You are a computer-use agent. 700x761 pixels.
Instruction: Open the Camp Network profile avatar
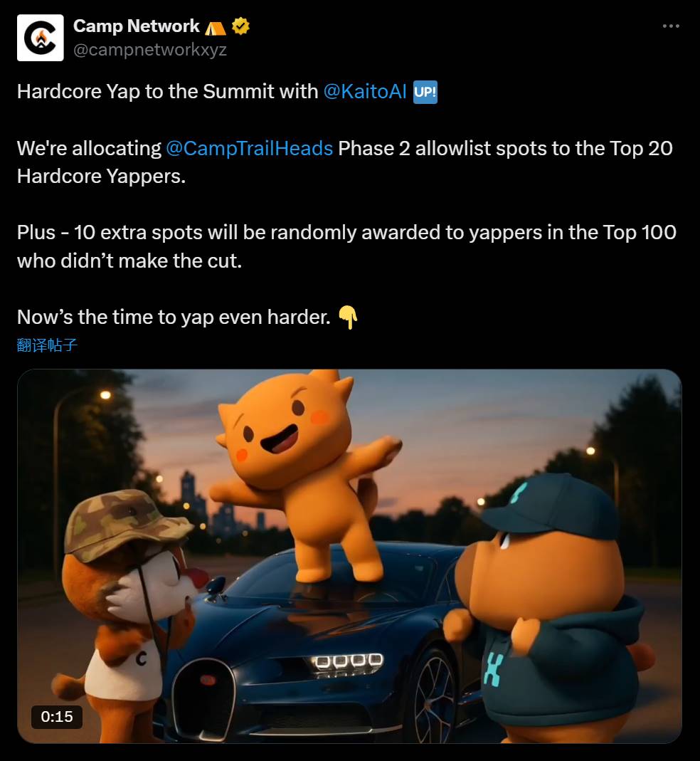(41, 38)
